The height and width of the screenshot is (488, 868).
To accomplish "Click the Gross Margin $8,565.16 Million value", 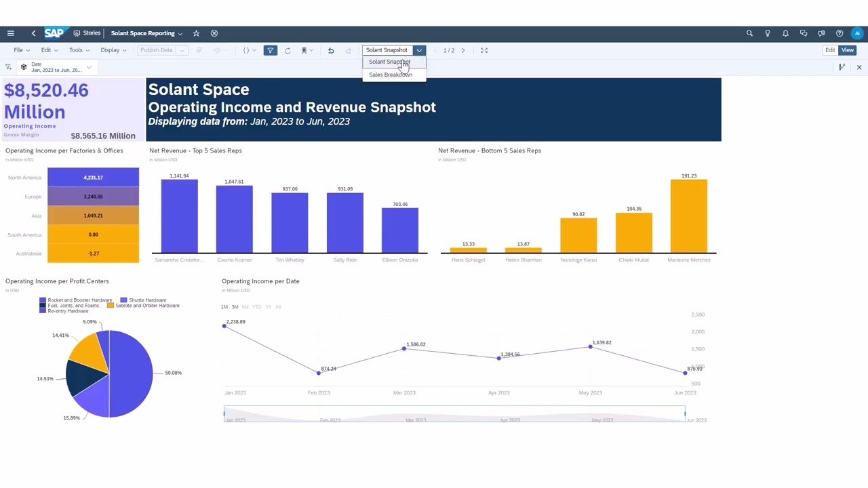I will [x=103, y=136].
